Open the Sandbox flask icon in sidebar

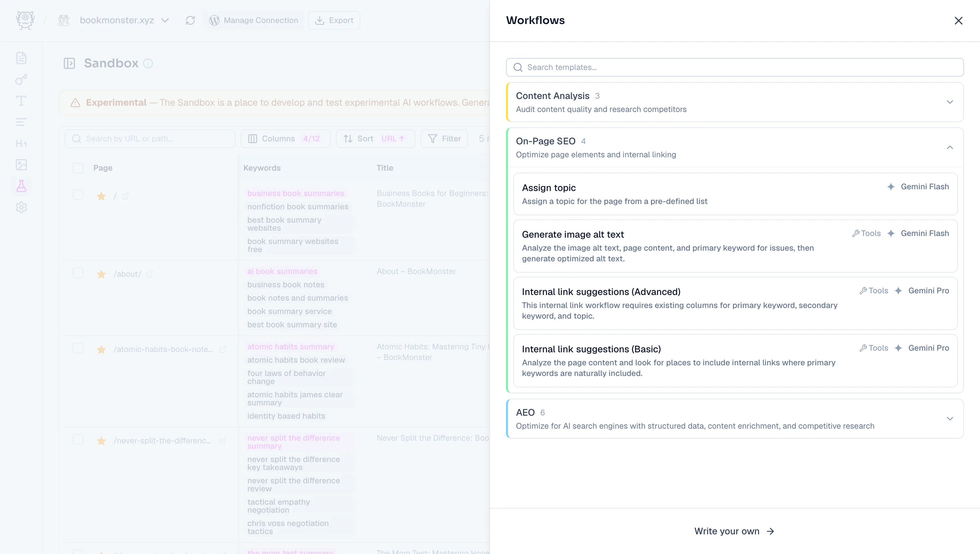click(21, 186)
